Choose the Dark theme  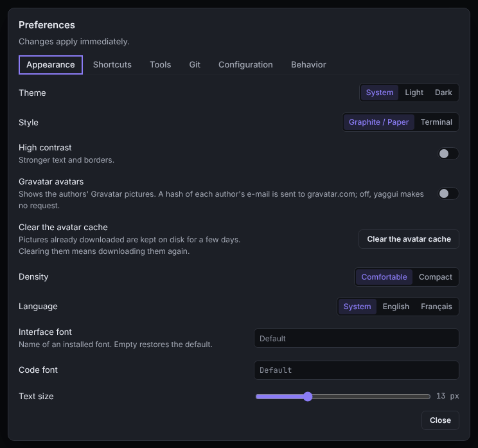(443, 93)
